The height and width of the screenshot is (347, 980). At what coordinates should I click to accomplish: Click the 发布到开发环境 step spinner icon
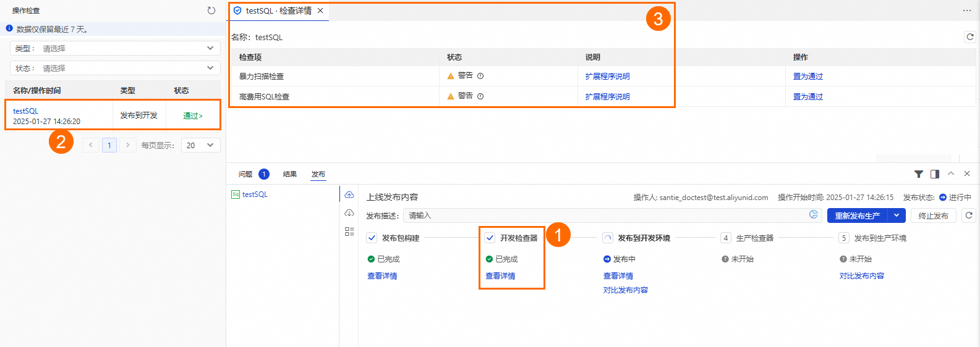[x=608, y=238]
